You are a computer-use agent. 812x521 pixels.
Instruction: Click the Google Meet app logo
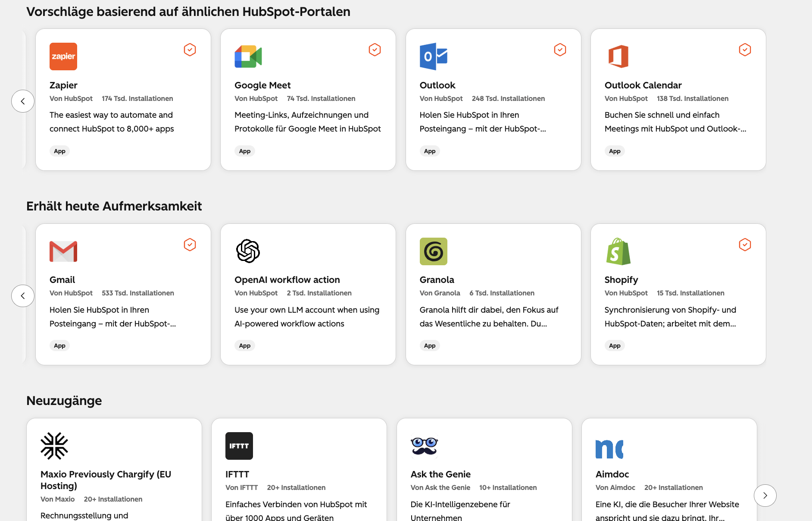click(248, 56)
